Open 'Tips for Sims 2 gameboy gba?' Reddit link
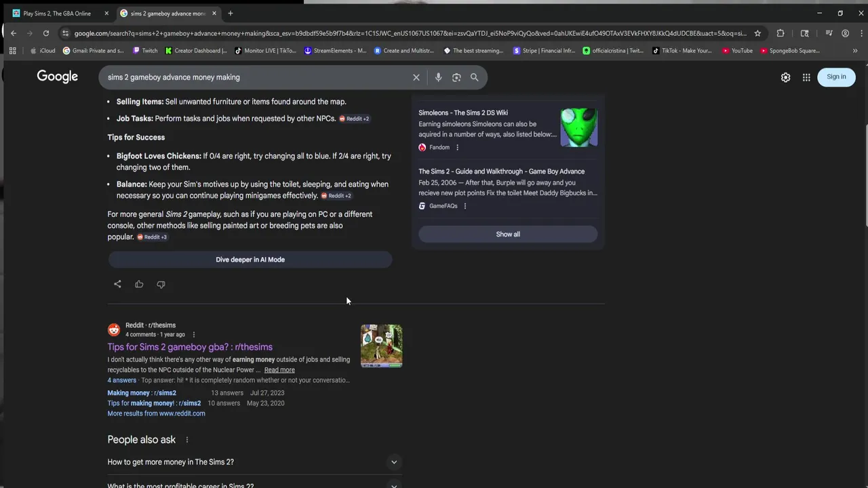 (190, 347)
